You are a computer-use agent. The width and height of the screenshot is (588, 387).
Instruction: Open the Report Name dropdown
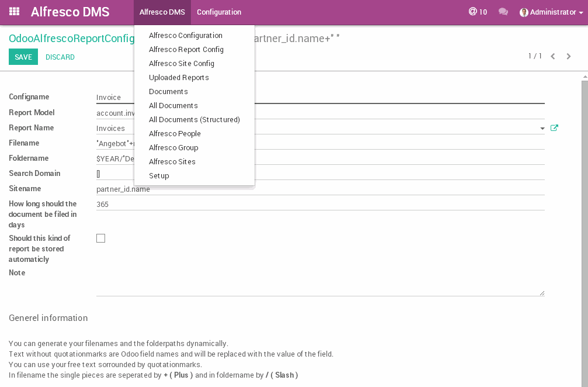(542, 128)
